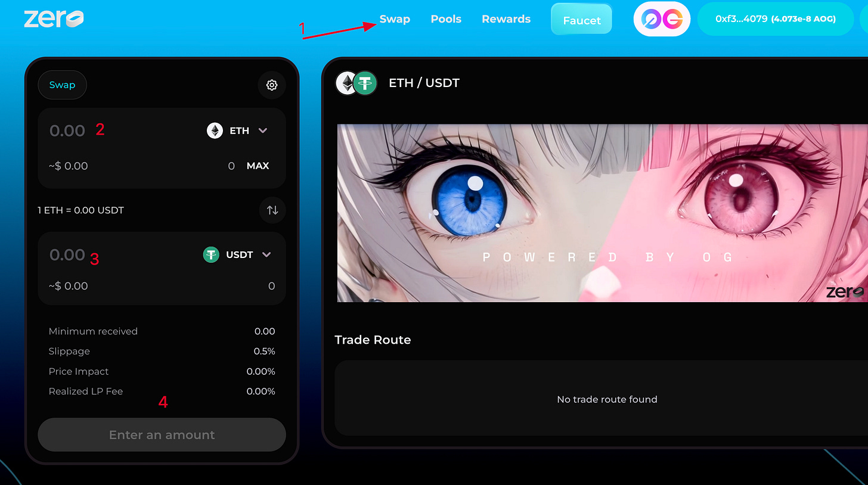Viewport: 868px width, 485px height.
Task: Go to the Swap nav tab
Action: 395,19
